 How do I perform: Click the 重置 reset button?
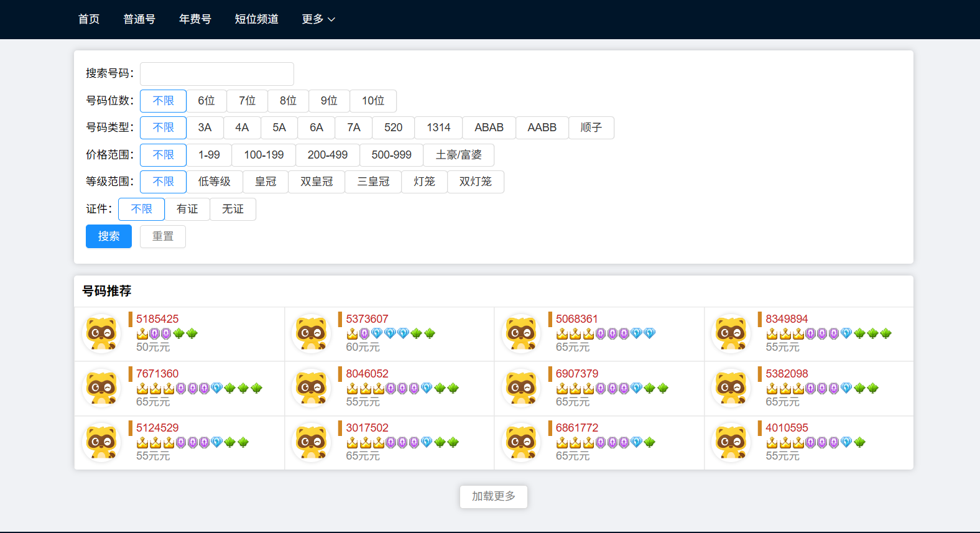click(162, 236)
